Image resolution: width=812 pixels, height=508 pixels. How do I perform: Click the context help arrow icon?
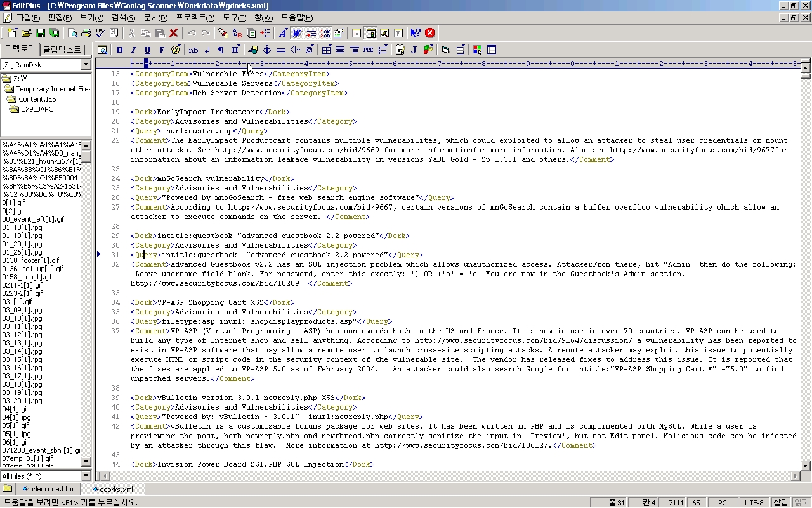click(415, 33)
